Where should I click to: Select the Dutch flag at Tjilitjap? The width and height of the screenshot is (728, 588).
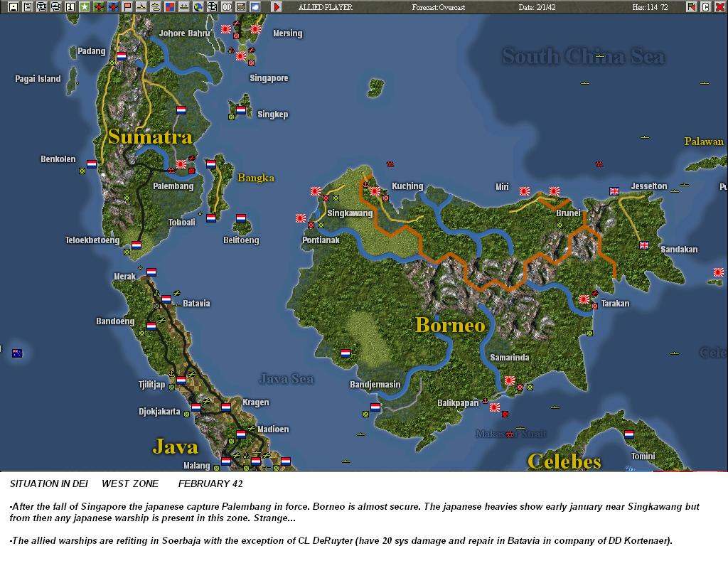coord(181,380)
